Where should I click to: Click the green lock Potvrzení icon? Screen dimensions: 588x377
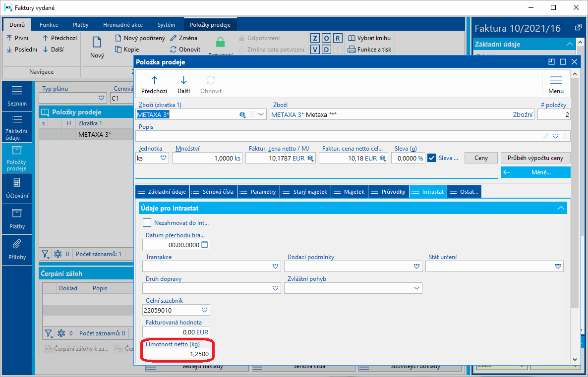tap(221, 42)
